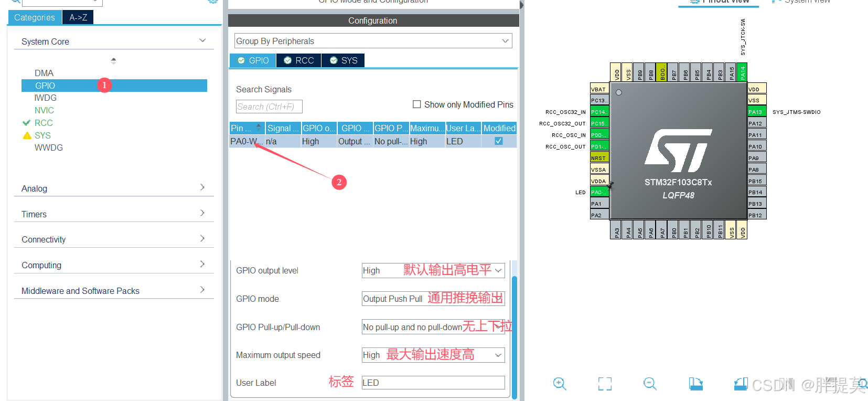Select WWDG in System Core list
The width and height of the screenshot is (868, 401).
click(48, 147)
